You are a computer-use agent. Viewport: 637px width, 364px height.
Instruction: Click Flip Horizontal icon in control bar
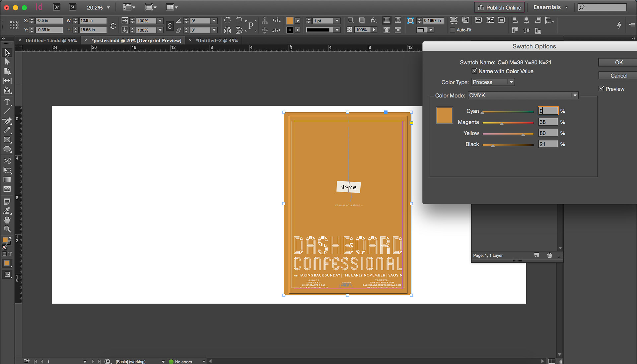(x=227, y=30)
